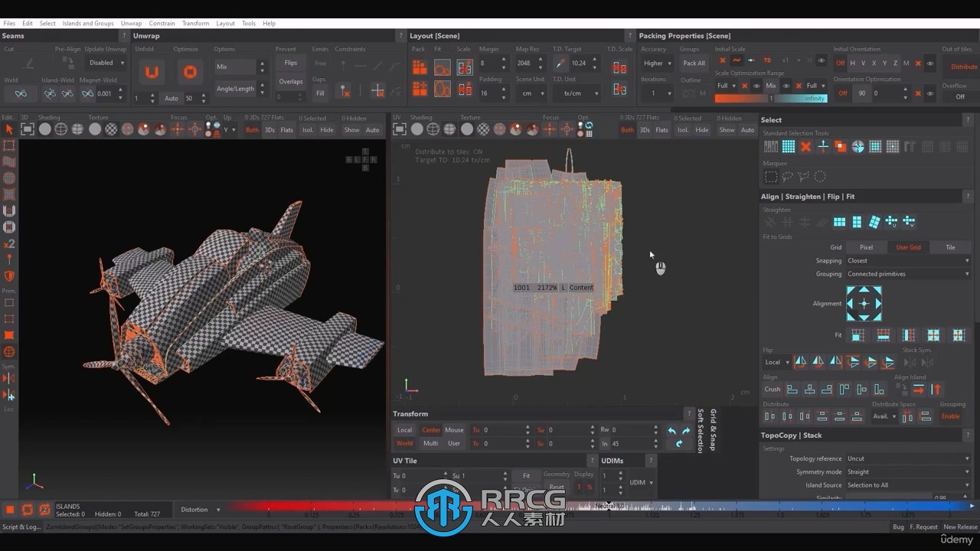This screenshot has width=980, height=551.
Task: Click the top Pack islands icon
Action: click(420, 68)
